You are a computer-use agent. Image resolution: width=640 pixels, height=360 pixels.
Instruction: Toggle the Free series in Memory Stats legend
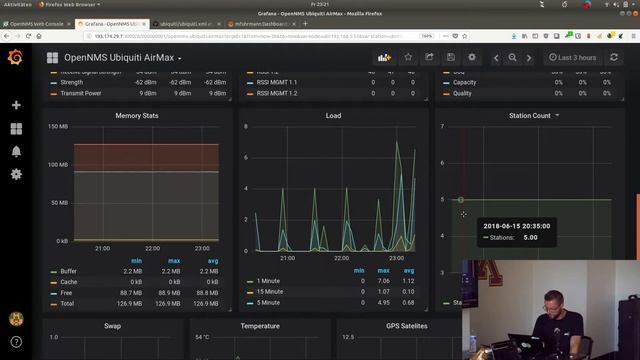tap(66, 293)
